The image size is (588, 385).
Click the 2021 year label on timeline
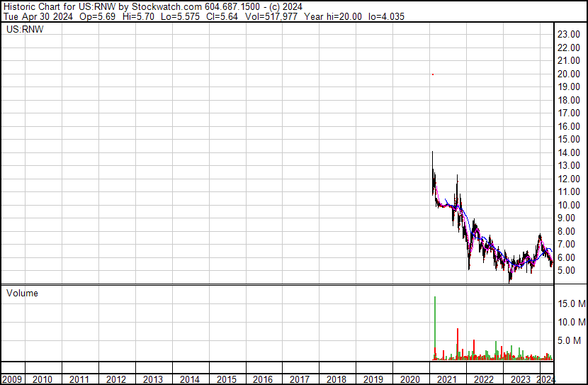[x=446, y=379]
